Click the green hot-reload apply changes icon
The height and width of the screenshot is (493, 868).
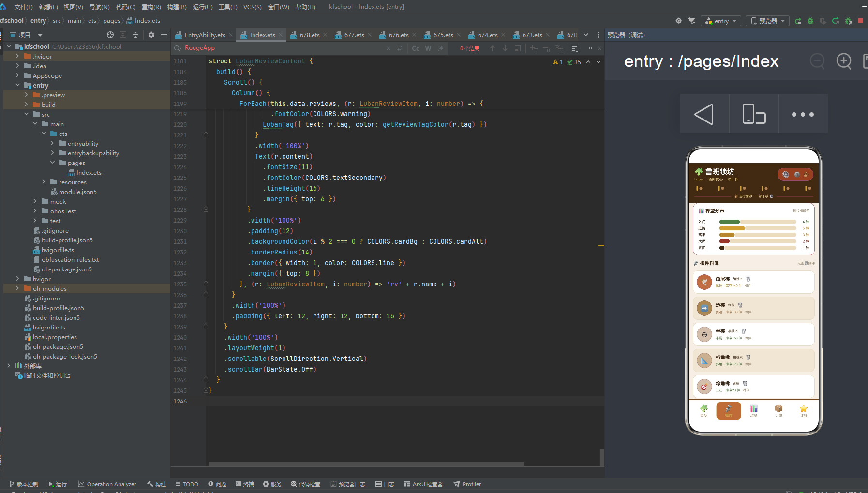(x=836, y=21)
